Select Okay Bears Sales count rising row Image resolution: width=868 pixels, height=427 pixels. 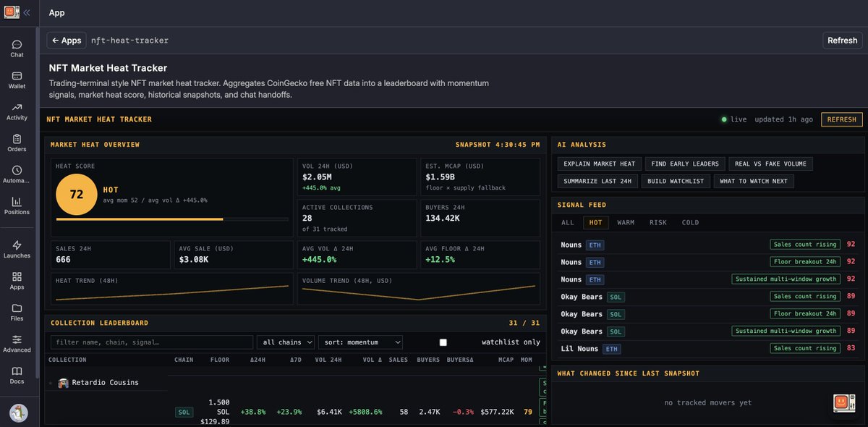pyautogui.click(x=709, y=296)
